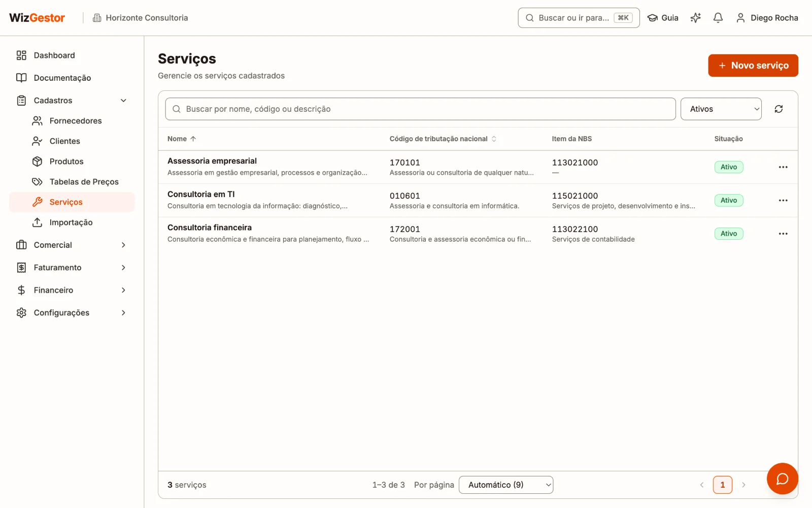Screen dimensions: 812x508
Task: Open actions menu for Consultoria financeira
Action: click(783, 234)
